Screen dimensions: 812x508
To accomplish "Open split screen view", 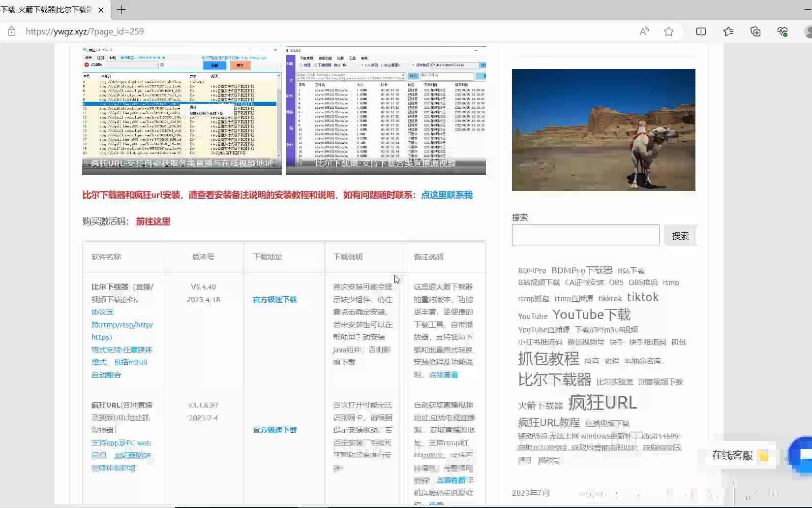I will 701,32.
